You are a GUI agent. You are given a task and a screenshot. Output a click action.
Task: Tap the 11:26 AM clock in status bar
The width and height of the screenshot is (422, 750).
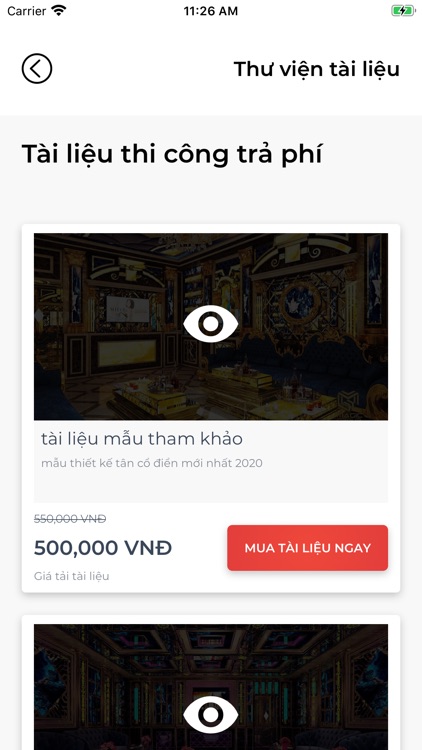pyautogui.click(x=211, y=11)
